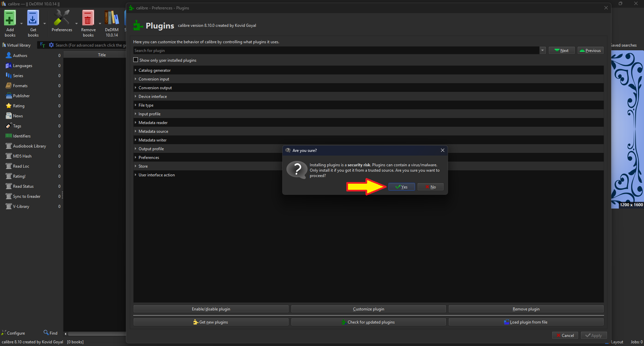Close the Are you sure dialog
The image size is (644, 346).
442,150
